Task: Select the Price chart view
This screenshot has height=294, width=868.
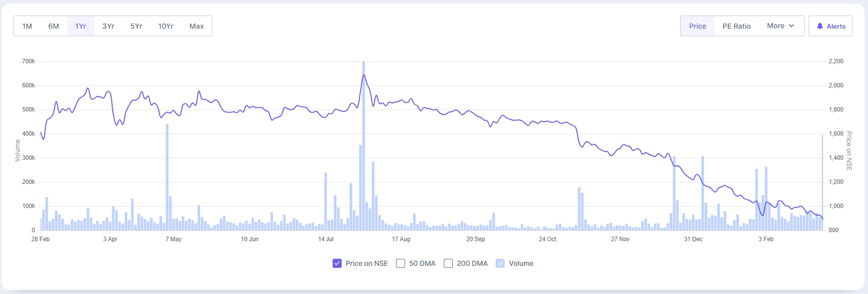Action: coord(697,26)
